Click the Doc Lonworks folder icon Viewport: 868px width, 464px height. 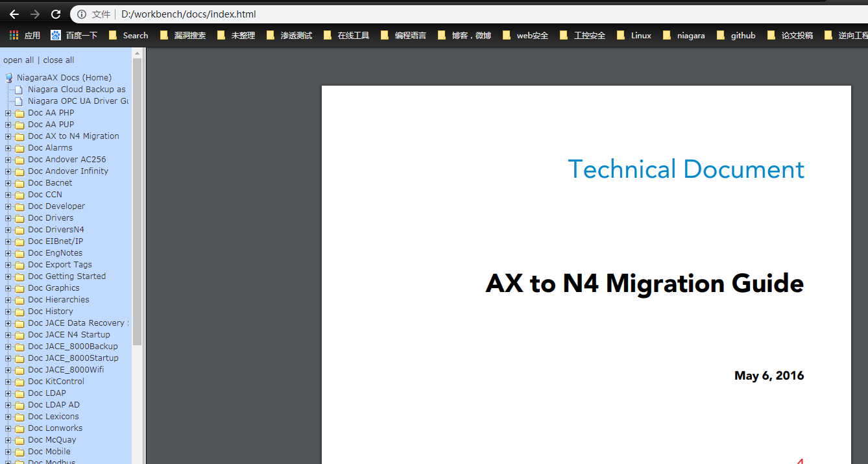pyautogui.click(x=19, y=428)
